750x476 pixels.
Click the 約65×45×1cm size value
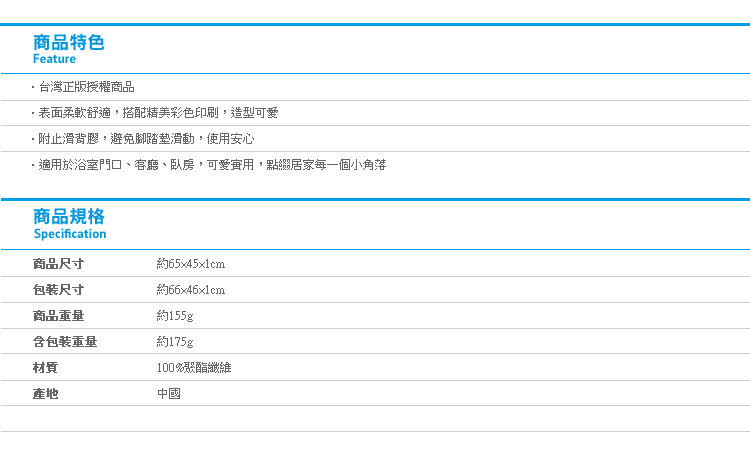pyautogui.click(x=191, y=264)
